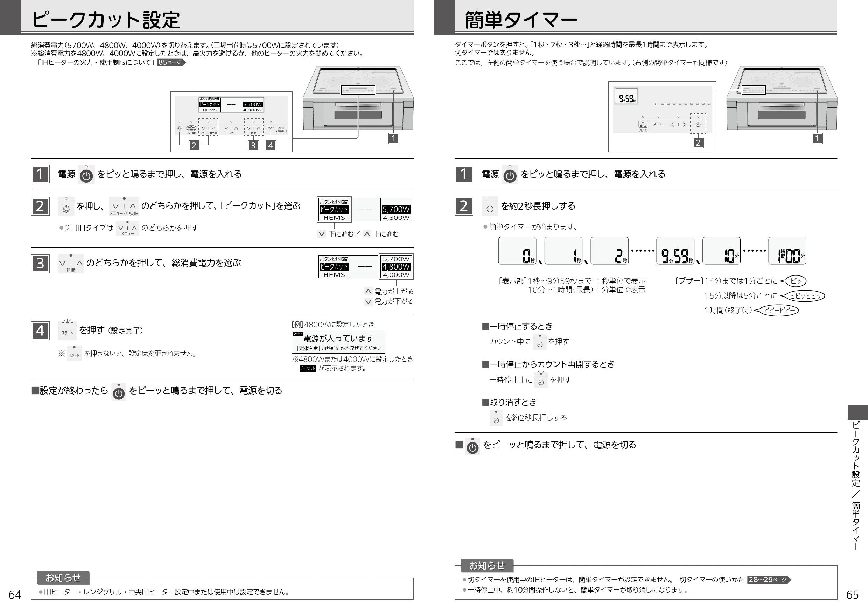Click the blinking timer icon under カウント再開するとき

541,379
